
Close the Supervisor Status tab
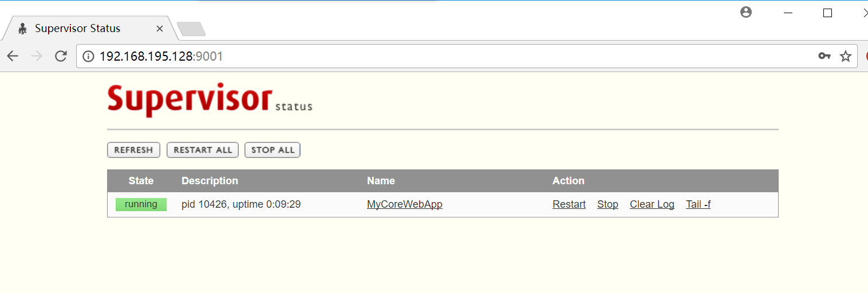160,29
